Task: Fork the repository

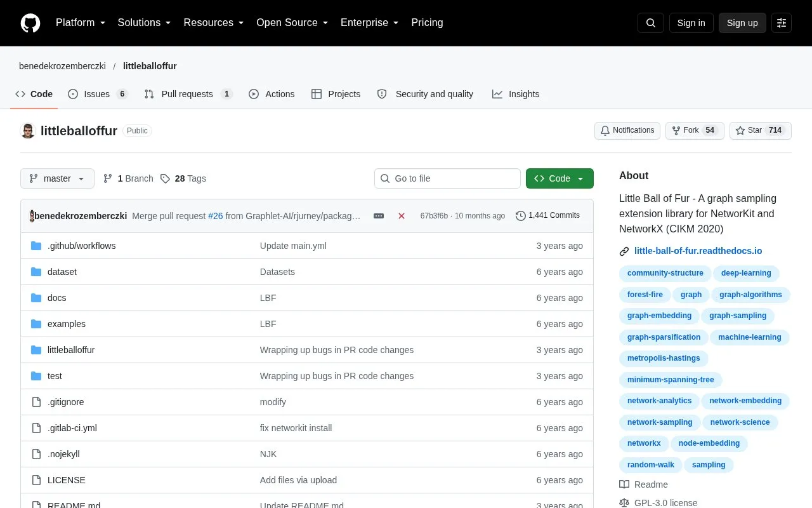Action: 695,131
